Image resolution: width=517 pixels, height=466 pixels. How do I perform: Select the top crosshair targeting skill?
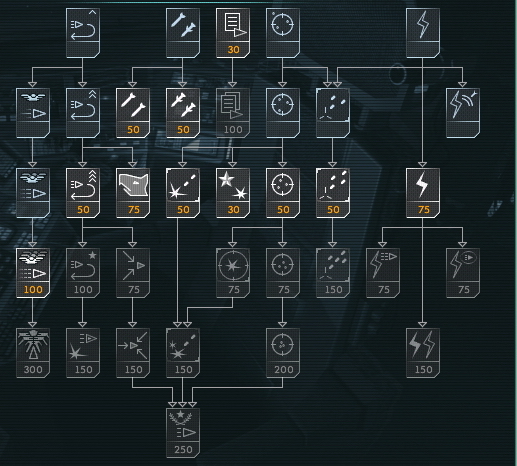[283, 33]
